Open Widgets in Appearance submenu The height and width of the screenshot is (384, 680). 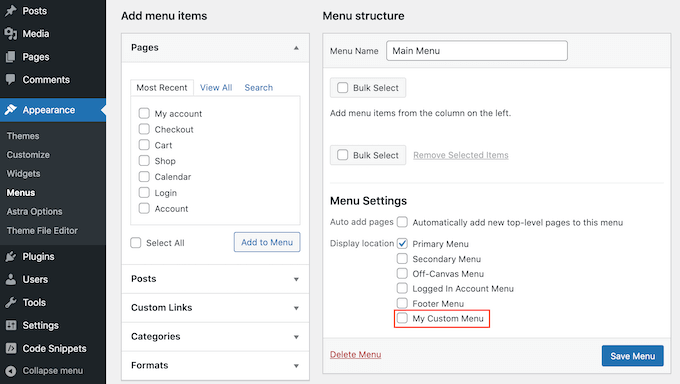[x=23, y=174]
